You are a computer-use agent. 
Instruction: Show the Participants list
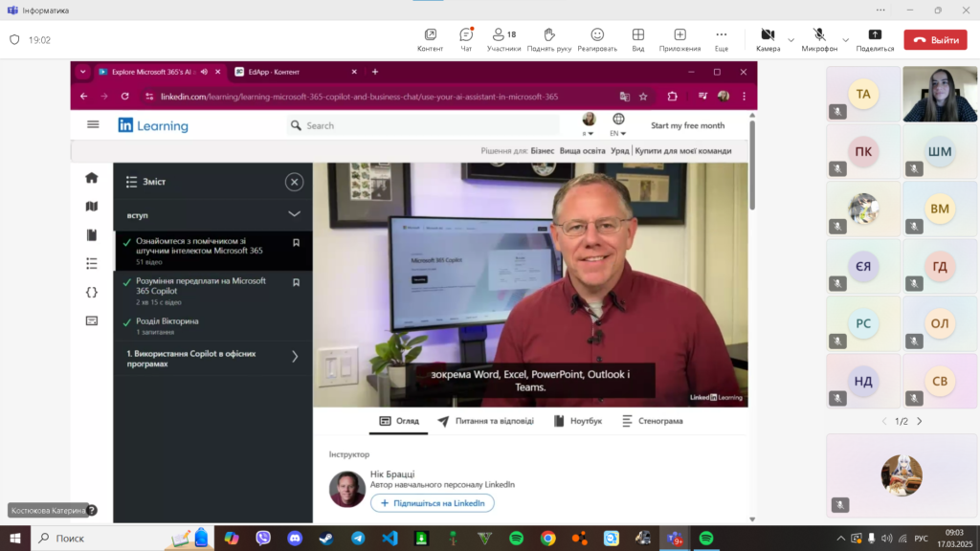point(503,40)
